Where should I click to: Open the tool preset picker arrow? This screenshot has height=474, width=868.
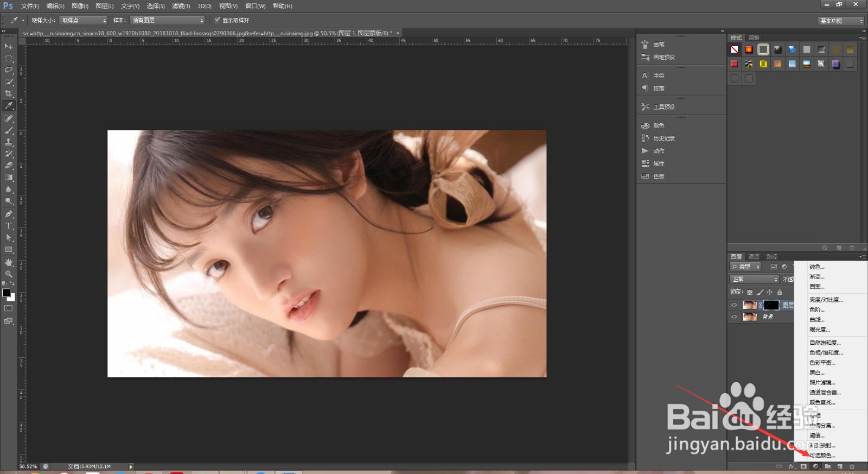point(23,20)
